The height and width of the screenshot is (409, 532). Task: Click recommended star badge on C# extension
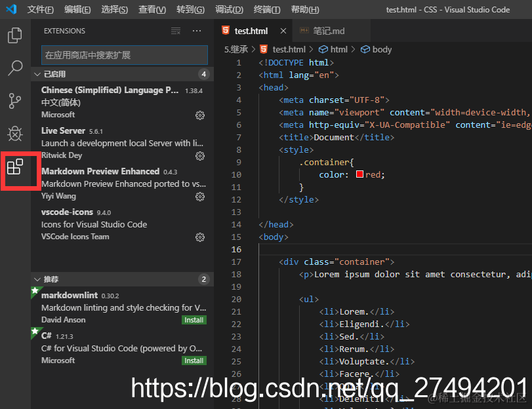click(35, 332)
